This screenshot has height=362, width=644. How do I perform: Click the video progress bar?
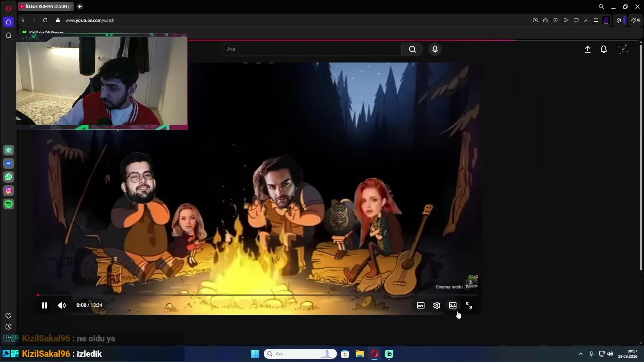point(258,295)
